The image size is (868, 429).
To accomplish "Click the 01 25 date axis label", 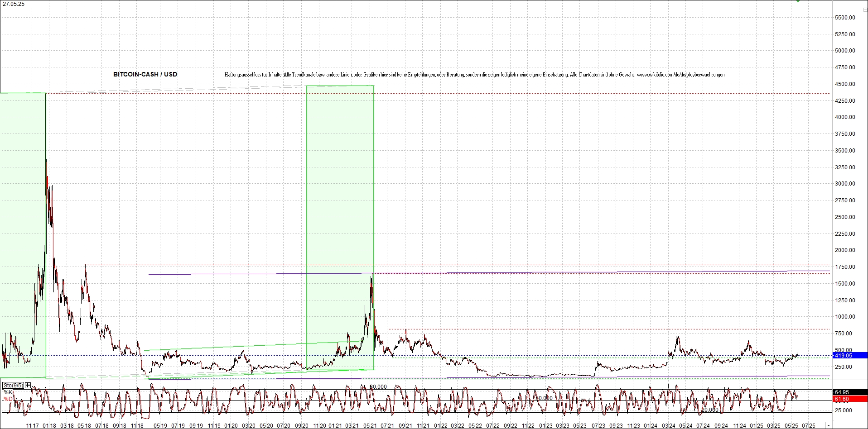I will click(756, 425).
